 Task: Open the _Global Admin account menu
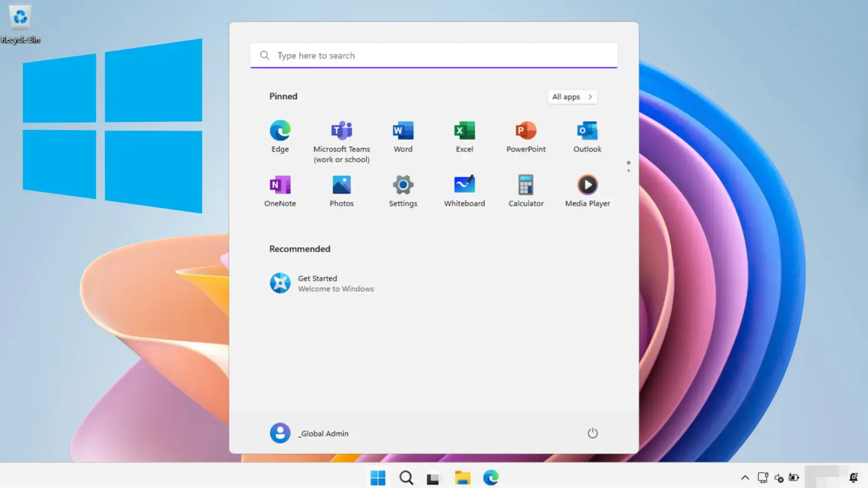pyautogui.click(x=309, y=433)
